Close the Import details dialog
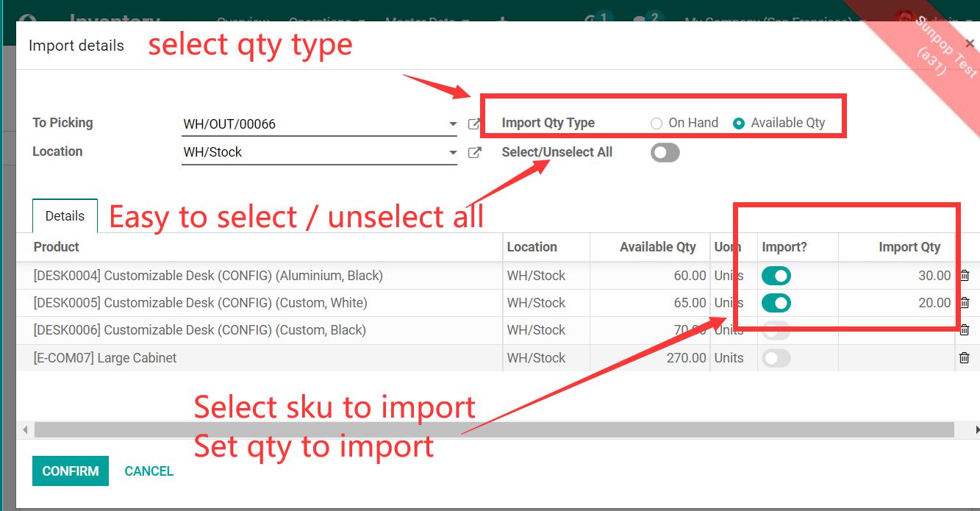The width and height of the screenshot is (980, 511). [970, 44]
